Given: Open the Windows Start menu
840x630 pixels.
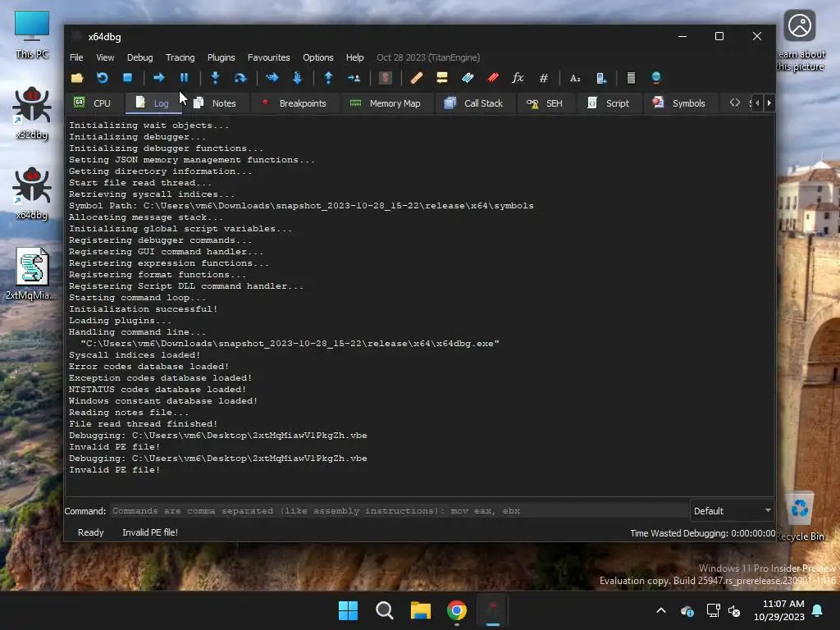Looking at the screenshot, I should tap(348, 610).
